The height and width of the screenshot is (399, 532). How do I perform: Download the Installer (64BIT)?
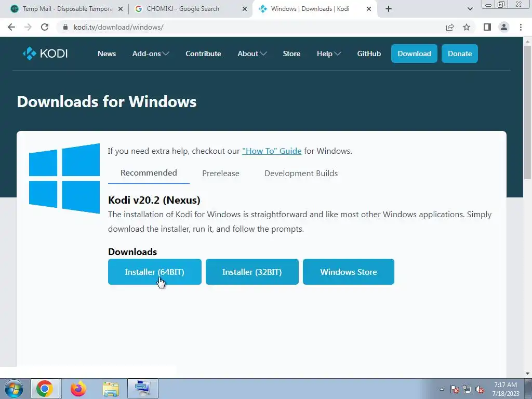point(155,272)
